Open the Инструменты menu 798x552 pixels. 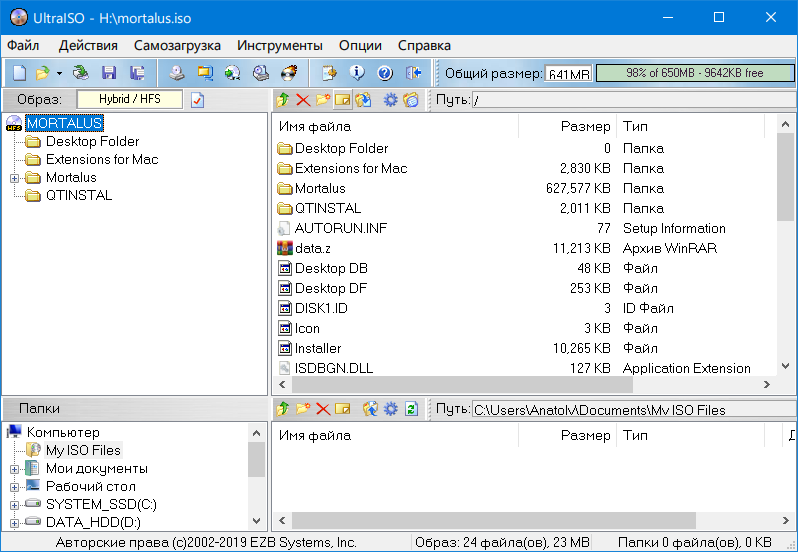click(x=279, y=45)
